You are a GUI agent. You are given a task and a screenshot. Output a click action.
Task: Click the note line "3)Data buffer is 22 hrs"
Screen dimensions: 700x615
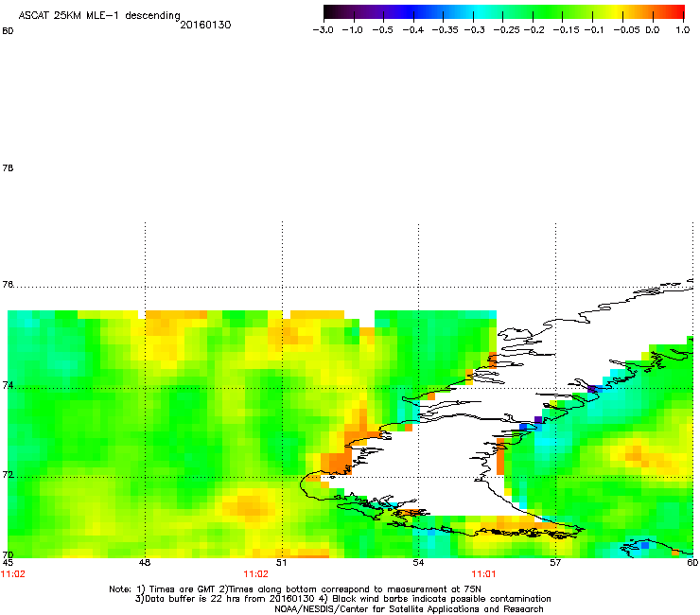(x=342, y=599)
